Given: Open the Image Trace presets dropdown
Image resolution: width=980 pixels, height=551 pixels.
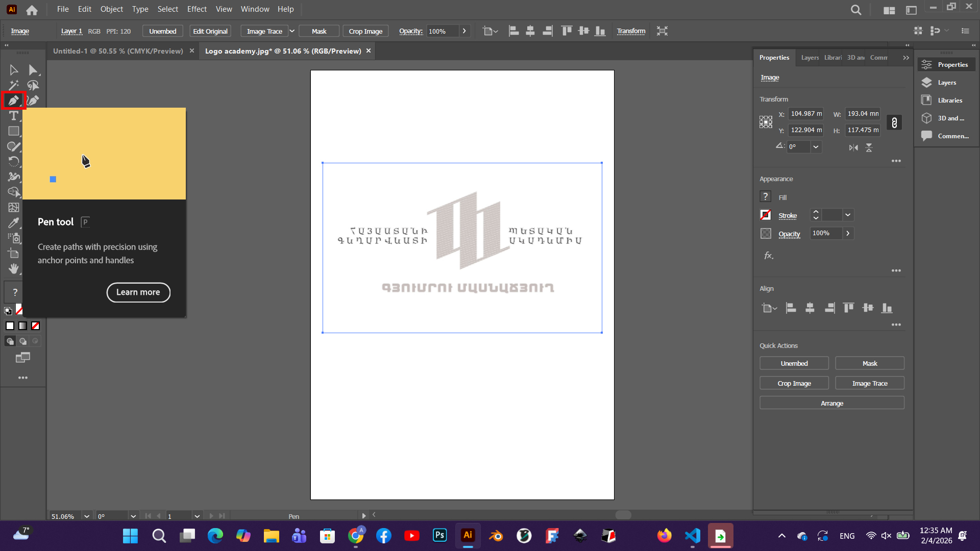Looking at the screenshot, I should (292, 31).
